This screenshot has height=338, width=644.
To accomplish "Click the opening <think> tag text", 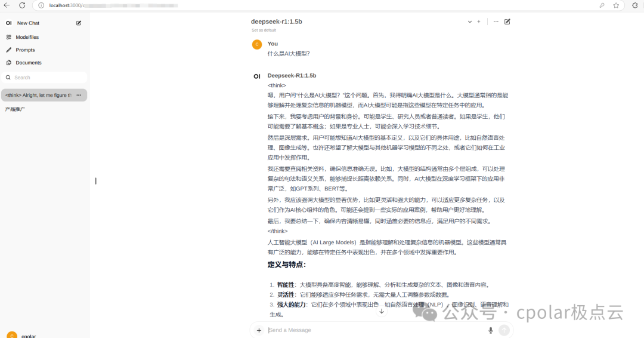I will click(277, 85).
